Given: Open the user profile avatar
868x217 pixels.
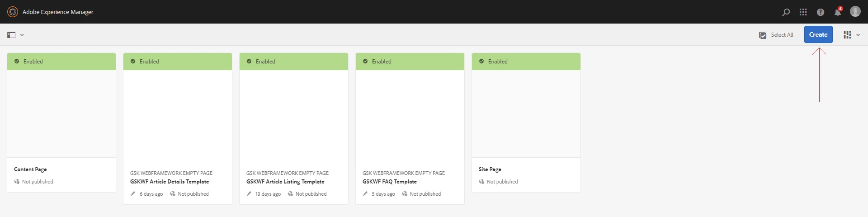Looking at the screenshot, I should point(855,11).
